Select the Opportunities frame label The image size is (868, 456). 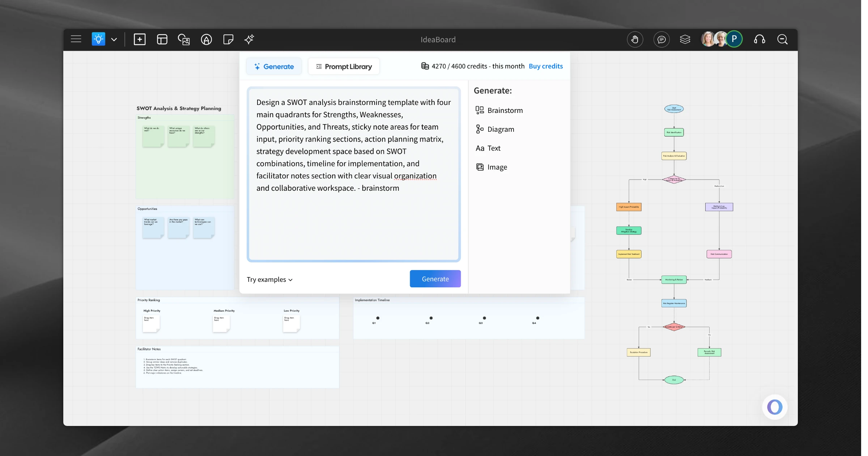coord(147,209)
